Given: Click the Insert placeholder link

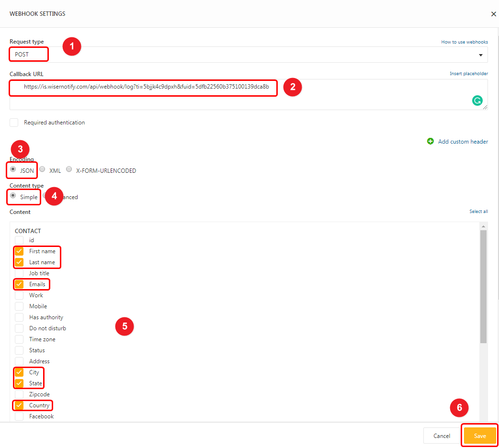Looking at the screenshot, I should tap(468, 74).
